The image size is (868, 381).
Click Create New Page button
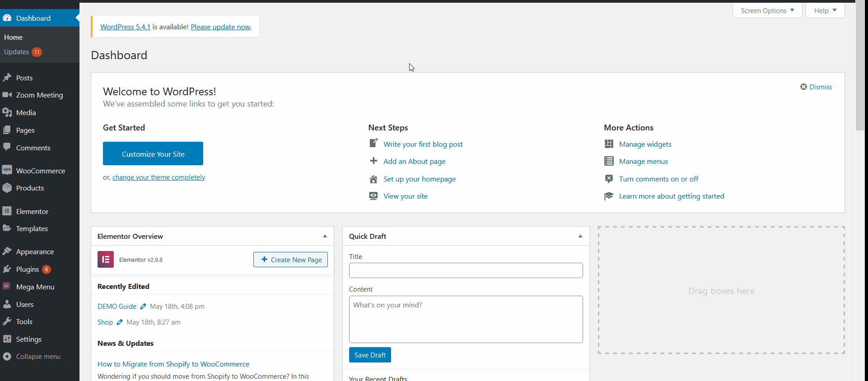point(291,260)
